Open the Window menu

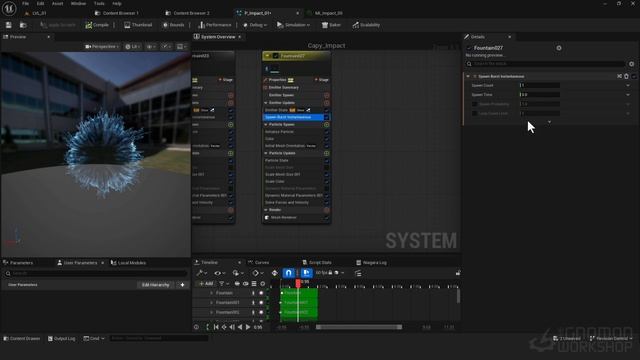[x=78, y=3]
